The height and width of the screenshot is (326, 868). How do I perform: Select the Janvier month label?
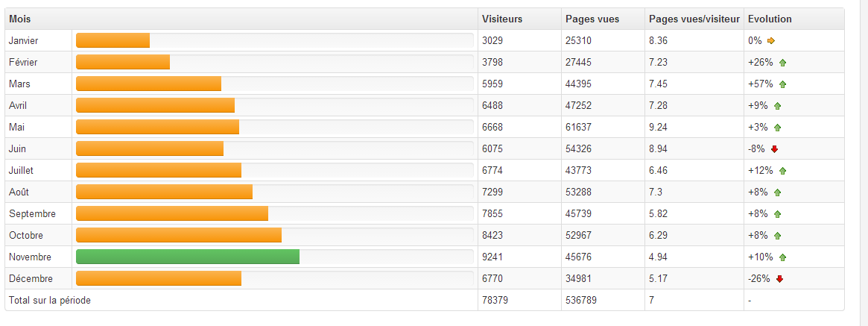pyautogui.click(x=22, y=40)
